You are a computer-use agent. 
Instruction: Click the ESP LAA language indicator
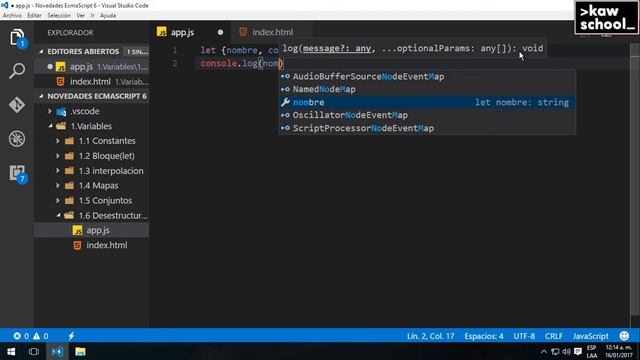591,351
